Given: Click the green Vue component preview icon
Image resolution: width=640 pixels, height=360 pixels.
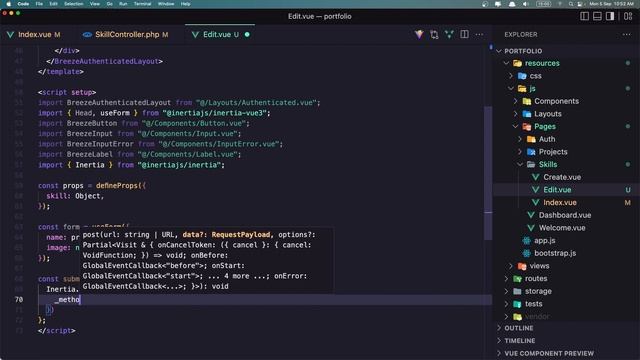Looking at the screenshot, I should click(x=449, y=35).
